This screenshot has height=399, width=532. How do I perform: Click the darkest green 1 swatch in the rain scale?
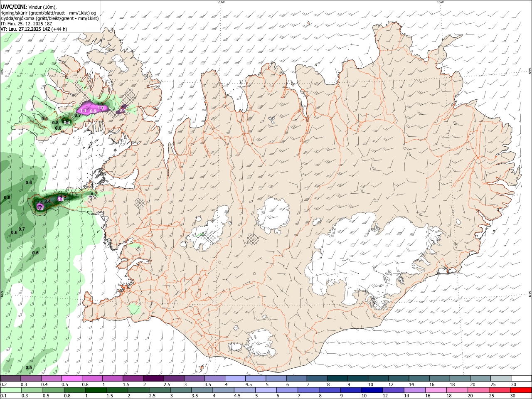tap(96, 390)
